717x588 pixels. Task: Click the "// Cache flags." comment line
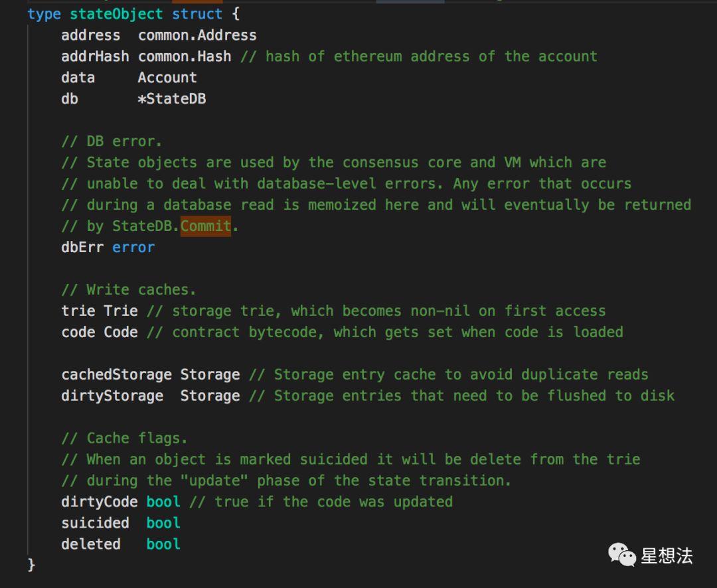tap(124, 438)
